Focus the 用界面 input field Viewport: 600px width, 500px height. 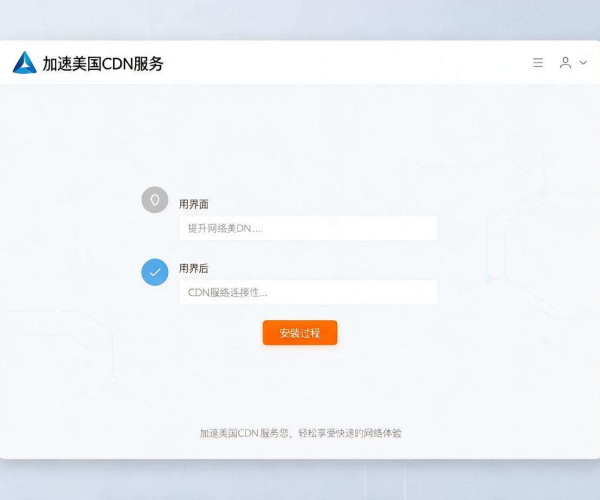click(x=308, y=228)
